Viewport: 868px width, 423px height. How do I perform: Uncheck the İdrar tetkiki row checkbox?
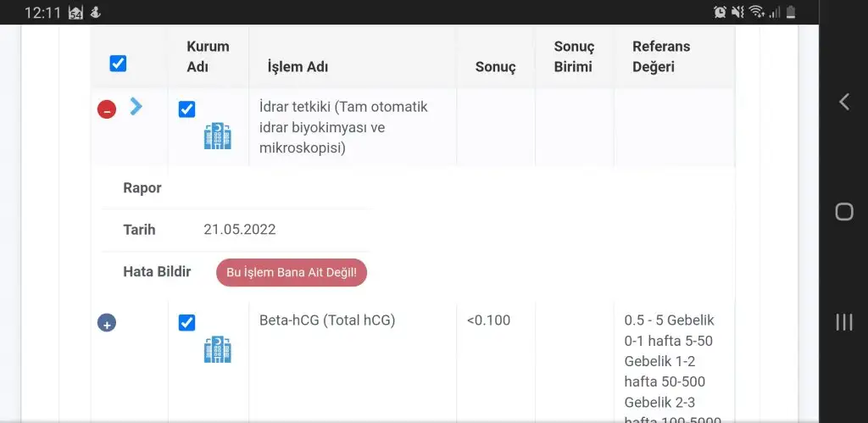186,109
